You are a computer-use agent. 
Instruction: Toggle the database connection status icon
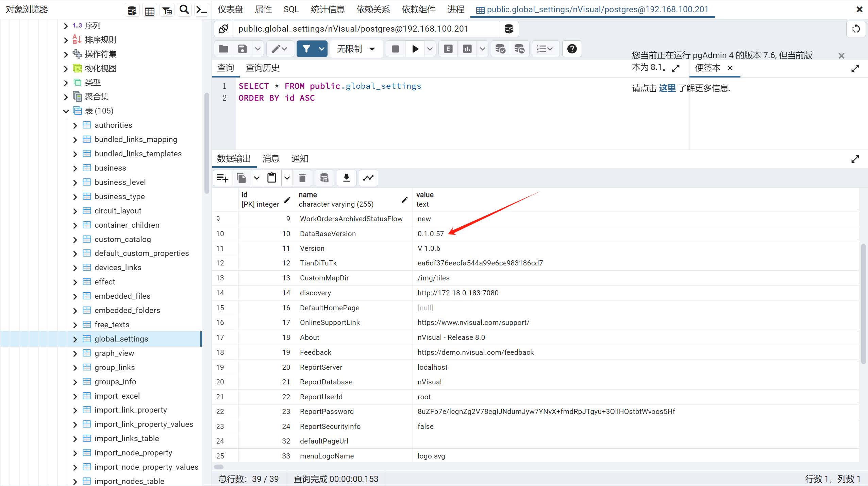(223, 29)
